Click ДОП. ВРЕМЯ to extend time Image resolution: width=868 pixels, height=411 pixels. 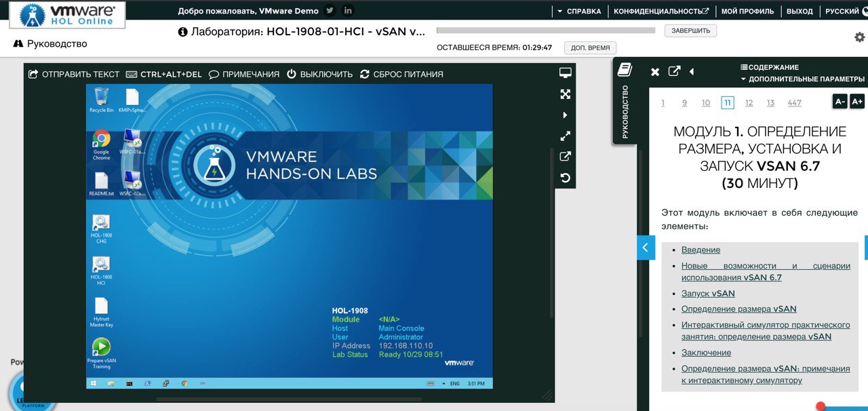point(590,48)
